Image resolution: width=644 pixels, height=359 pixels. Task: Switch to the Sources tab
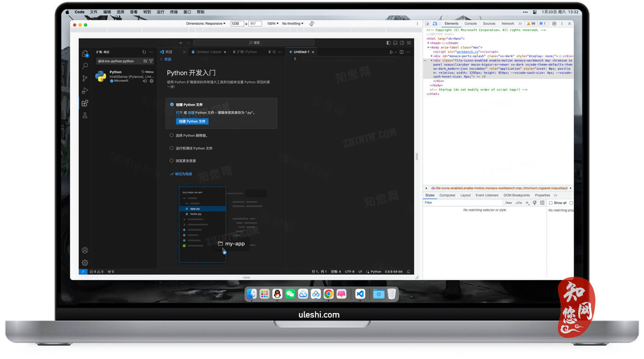coord(489,23)
